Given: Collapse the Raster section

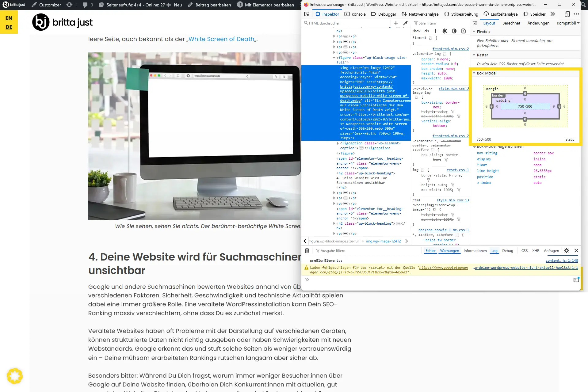Looking at the screenshot, I should point(474,55).
